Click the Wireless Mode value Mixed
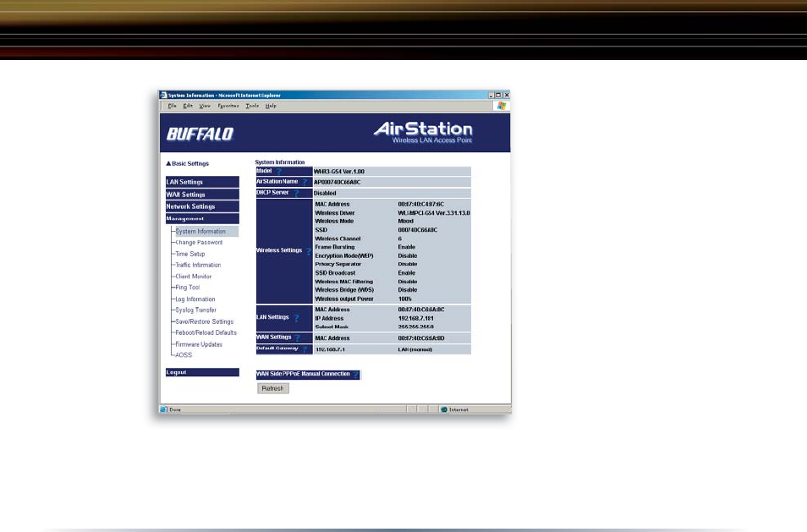Image resolution: width=807 pixels, height=532 pixels. [405, 222]
